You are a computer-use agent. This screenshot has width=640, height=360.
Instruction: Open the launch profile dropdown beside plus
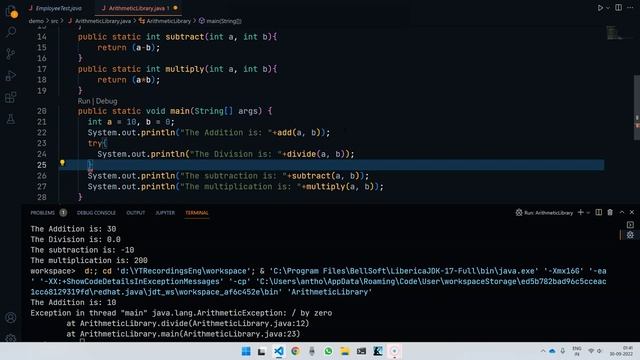tap(588, 213)
